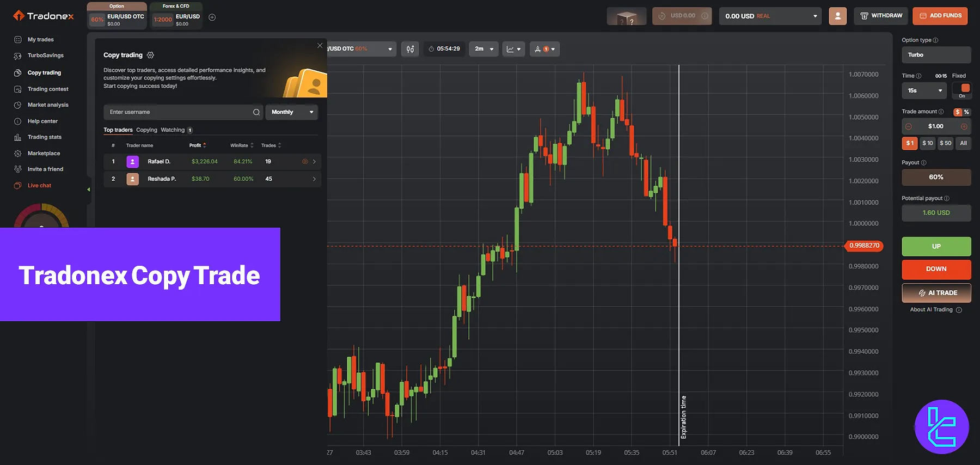Select Copy trading in the sidebar
980x465 pixels.
(x=44, y=72)
